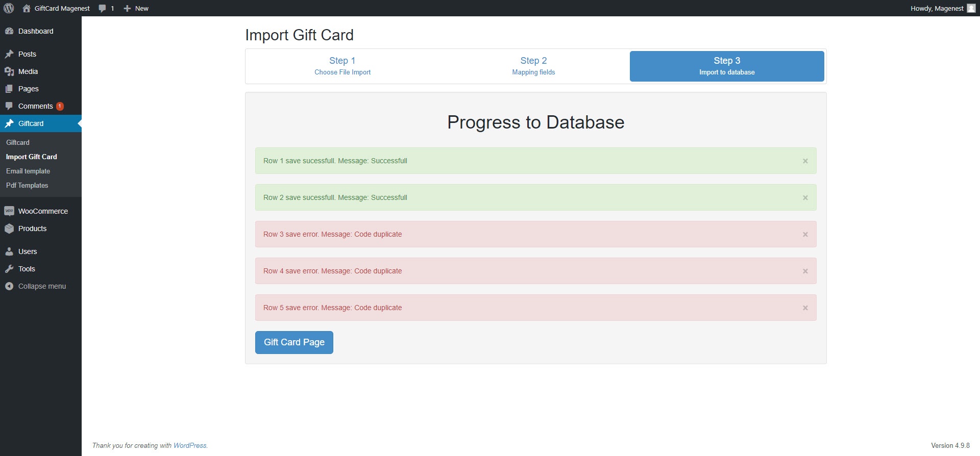The height and width of the screenshot is (456, 980).
Task: Click the Dashboard gauge icon
Action: tap(9, 31)
